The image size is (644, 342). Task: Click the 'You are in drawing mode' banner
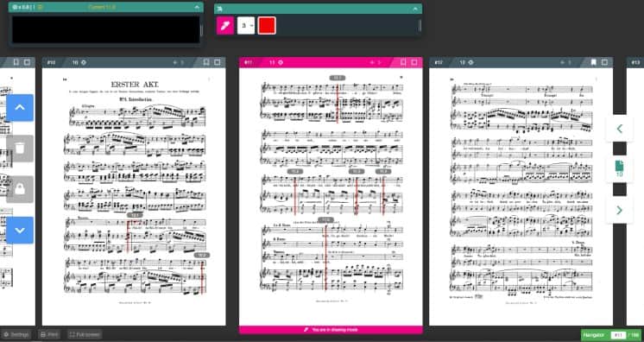[331, 330]
